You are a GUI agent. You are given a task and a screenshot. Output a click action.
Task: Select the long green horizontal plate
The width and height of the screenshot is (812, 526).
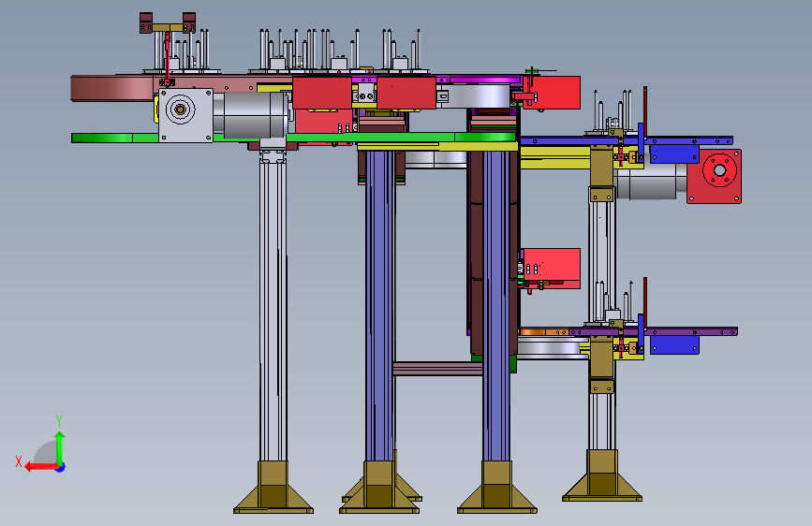coord(294,138)
